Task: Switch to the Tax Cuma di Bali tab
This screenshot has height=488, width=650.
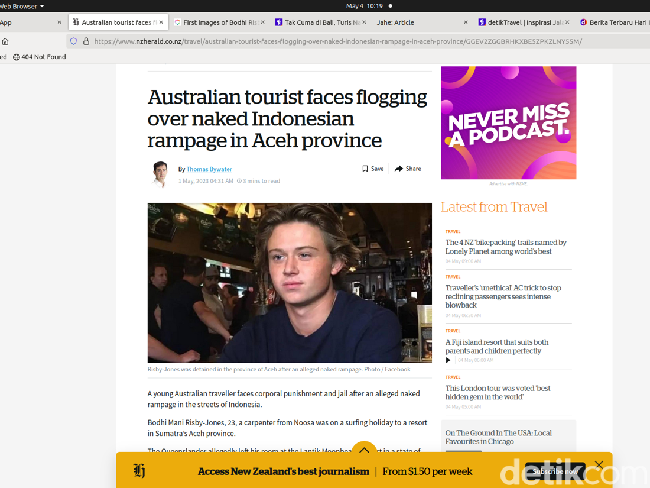Action: [x=318, y=21]
